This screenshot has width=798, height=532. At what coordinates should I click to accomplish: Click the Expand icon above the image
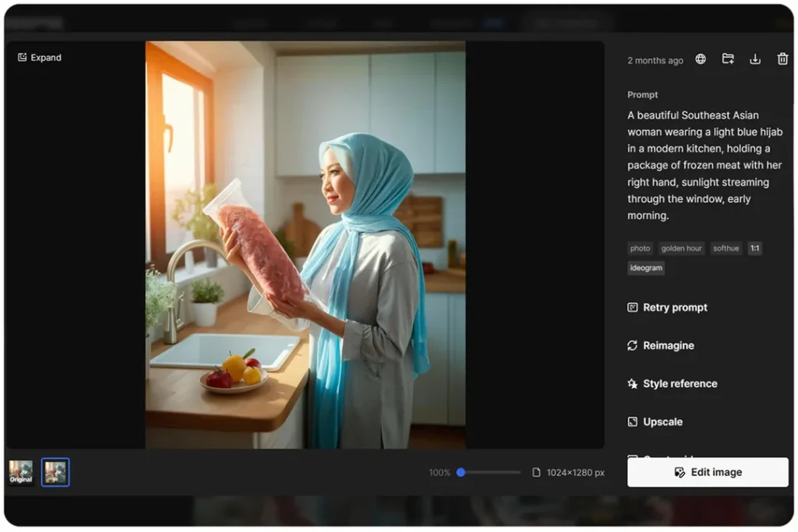22,58
